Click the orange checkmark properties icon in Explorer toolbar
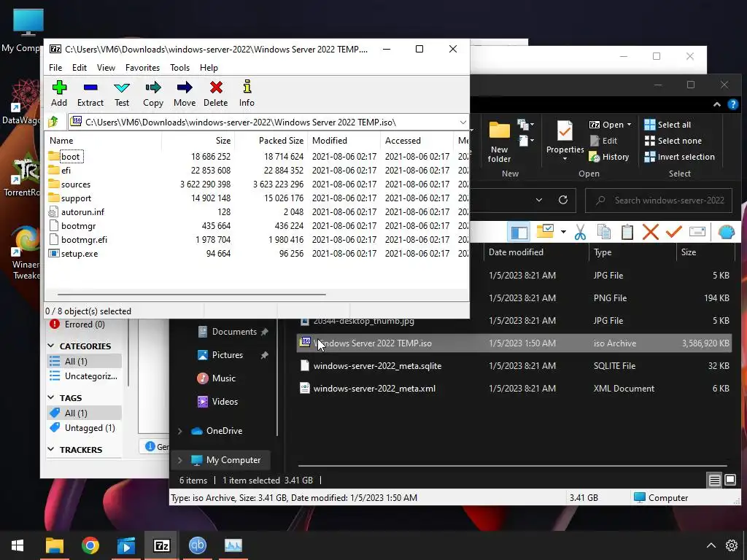 [x=673, y=232]
